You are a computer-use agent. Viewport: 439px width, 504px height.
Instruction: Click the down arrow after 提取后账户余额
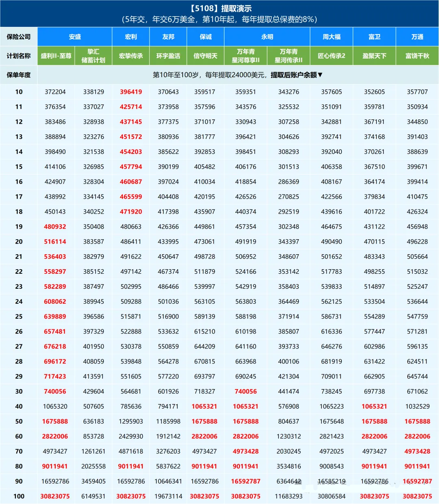[320, 75]
